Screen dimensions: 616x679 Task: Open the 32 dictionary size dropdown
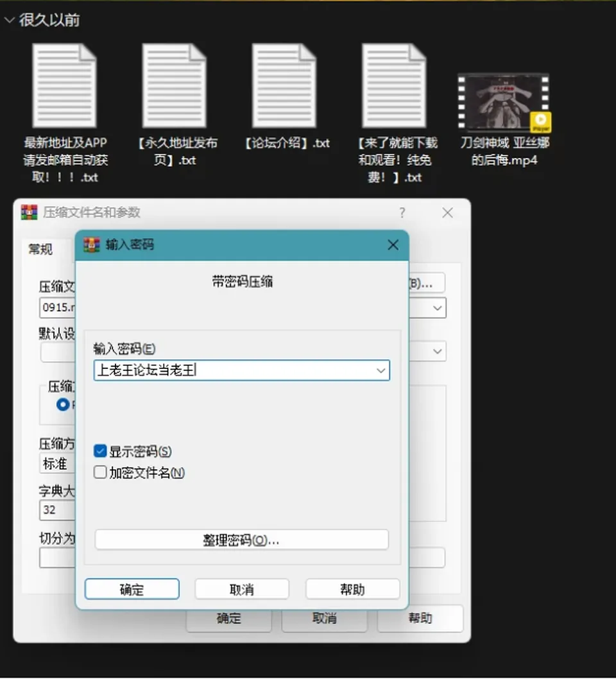pos(57,510)
